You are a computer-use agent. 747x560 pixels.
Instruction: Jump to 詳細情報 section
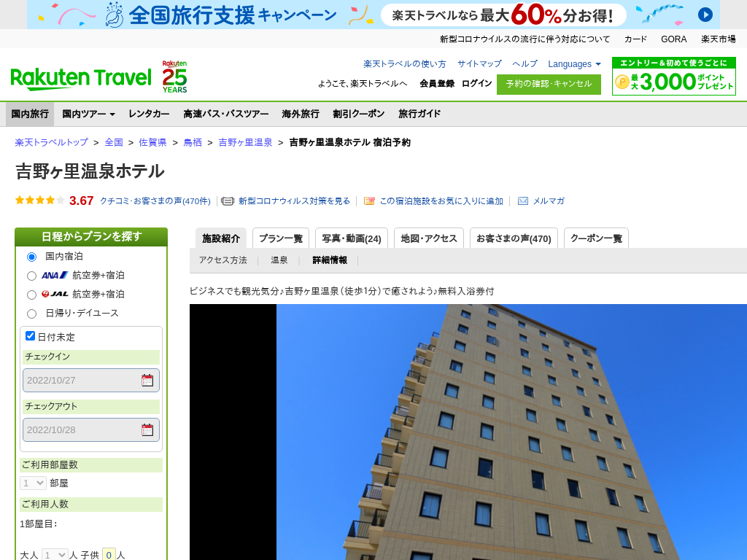tap(330, 260)
